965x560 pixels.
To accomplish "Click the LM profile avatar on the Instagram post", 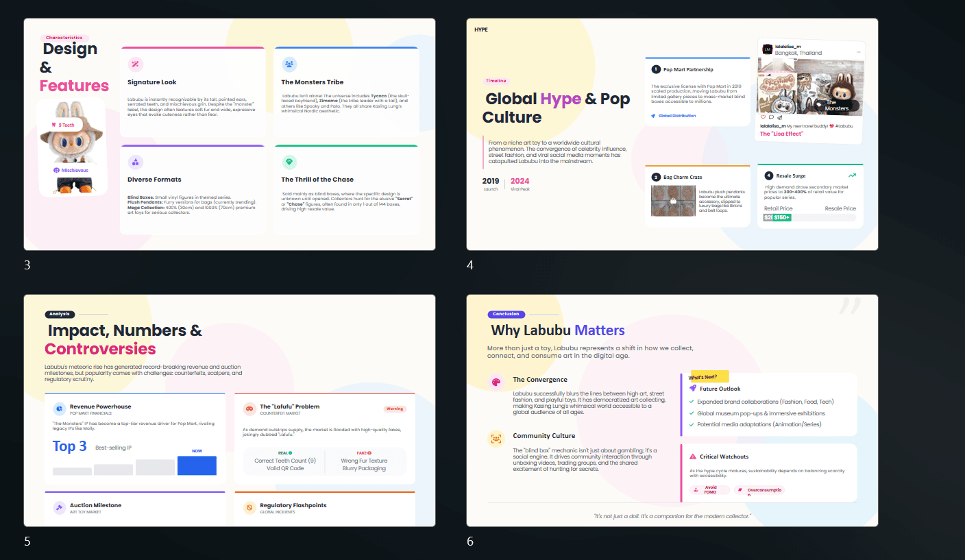I will pos(768,49).
